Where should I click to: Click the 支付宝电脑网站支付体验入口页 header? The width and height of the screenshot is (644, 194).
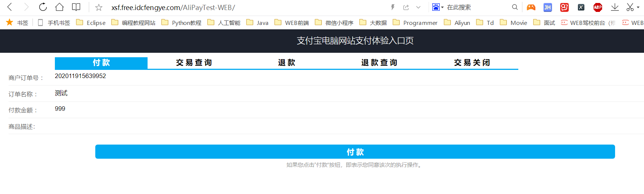pos(355,41)
